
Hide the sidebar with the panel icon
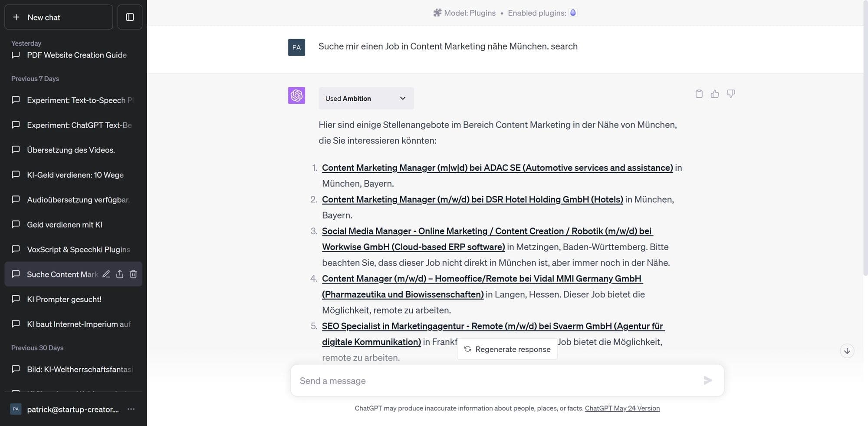point(130,17)
